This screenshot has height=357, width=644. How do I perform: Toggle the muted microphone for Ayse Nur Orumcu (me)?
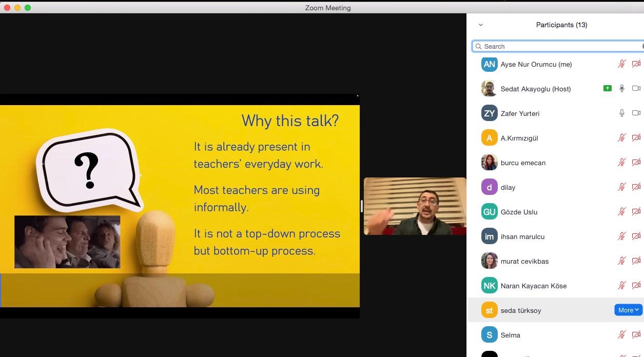[x=621, y=64]
